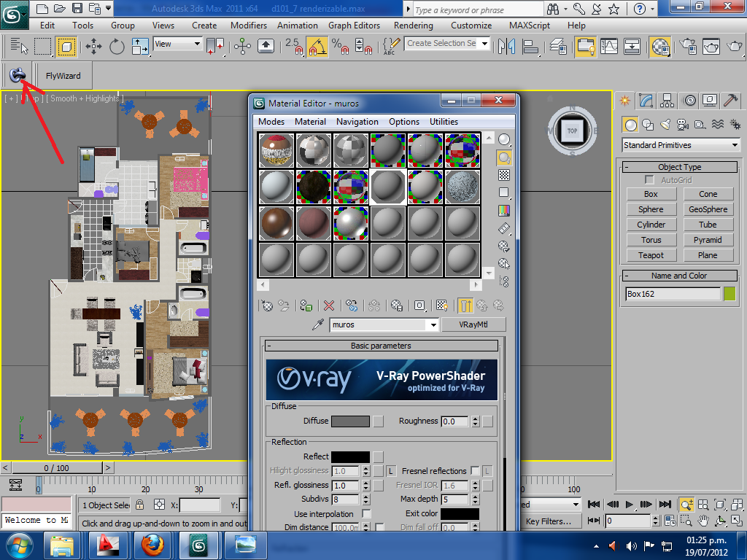Click the FlyWizard link icon
Viewport: 747px width, 560px height.
18,75
